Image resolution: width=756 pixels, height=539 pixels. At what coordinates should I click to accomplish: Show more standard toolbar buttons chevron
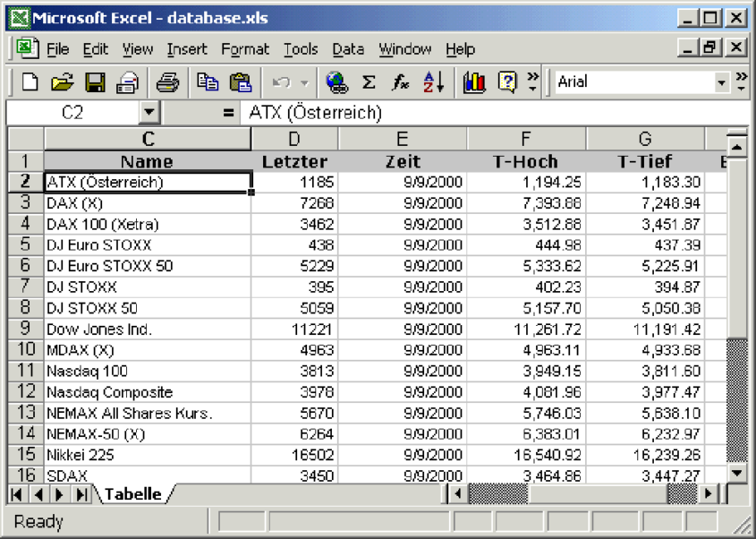click(532, 81)
